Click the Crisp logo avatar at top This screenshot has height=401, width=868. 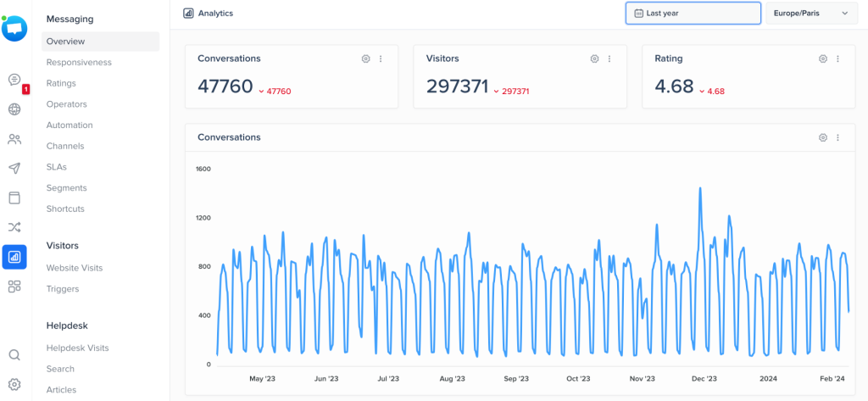click(14, 28)
